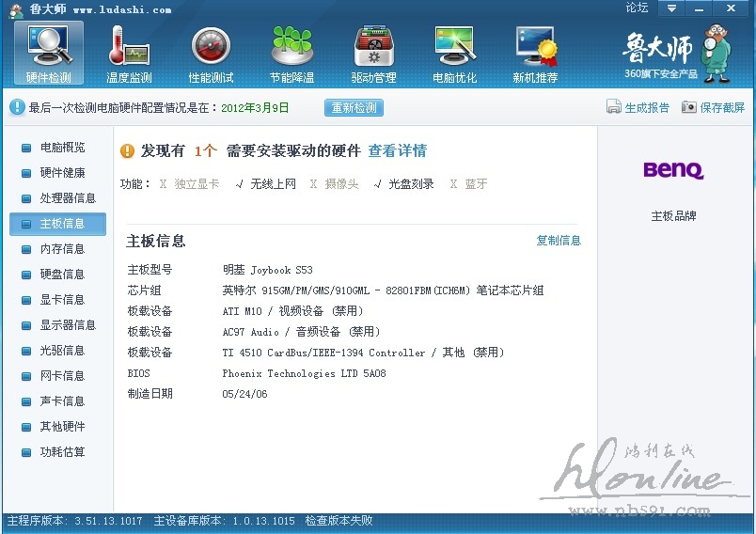Click the BenQ motherboard brand logo
The height and width of the screenshot is (534, 756).
[x=673, y=170]
